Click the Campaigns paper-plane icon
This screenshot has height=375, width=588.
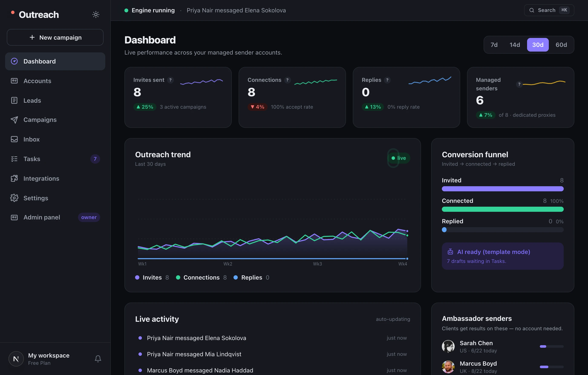14,120
